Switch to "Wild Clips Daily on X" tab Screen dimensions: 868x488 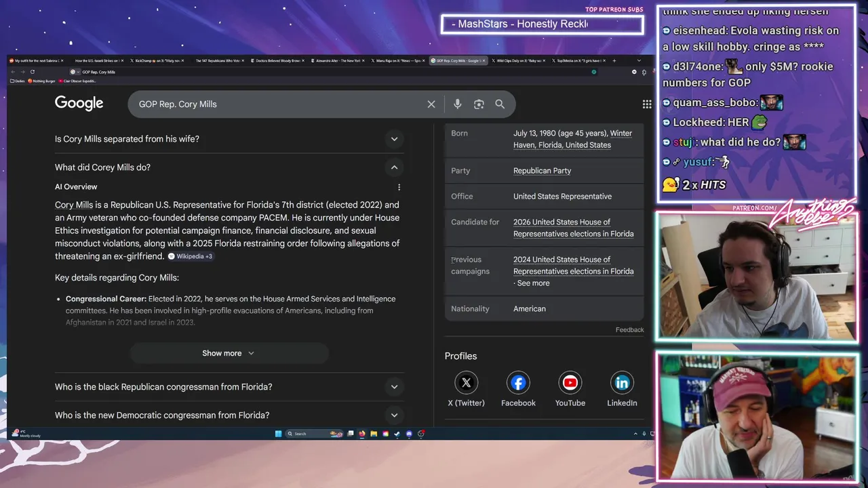[518, 60]
